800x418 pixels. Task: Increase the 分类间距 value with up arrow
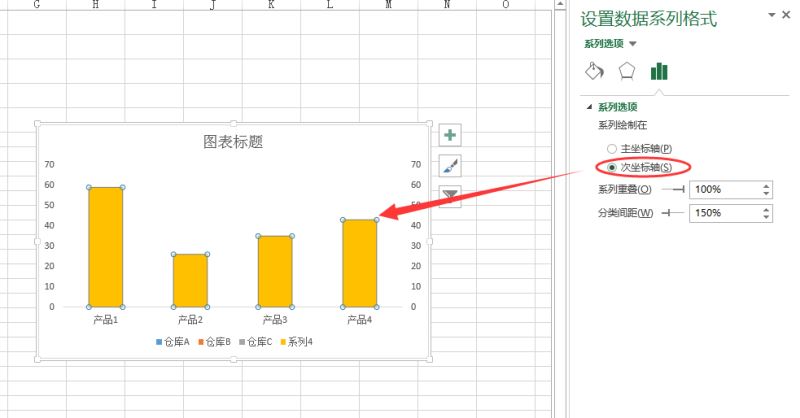pyautogui.click(x=766, y=209)
